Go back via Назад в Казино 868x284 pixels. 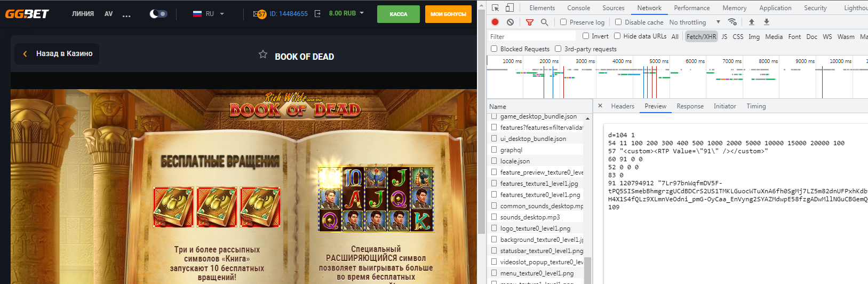57,53
